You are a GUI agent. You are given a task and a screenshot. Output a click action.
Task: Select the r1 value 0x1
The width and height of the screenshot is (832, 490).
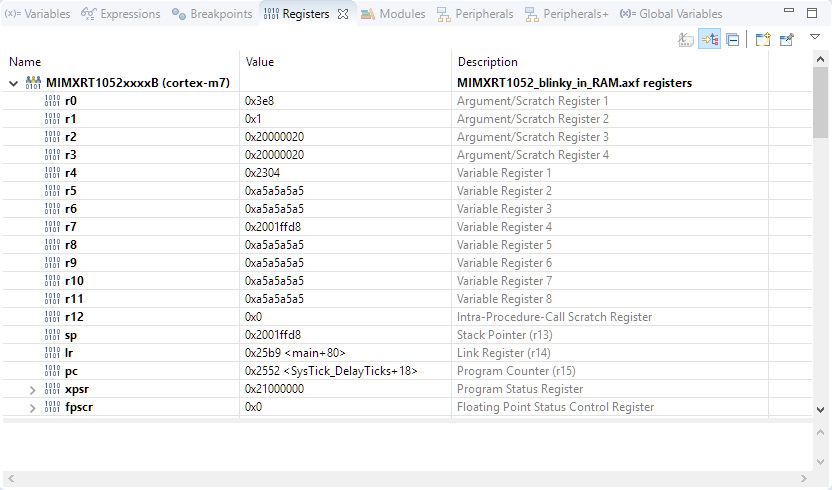click(253, 119)
